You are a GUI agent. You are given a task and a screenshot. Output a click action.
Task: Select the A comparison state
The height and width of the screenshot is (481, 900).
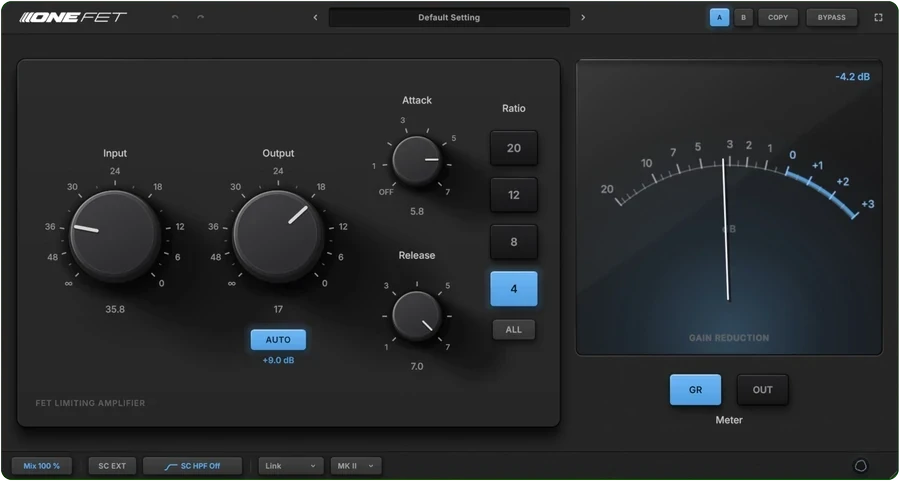pyautogui.click(x=719, y=17)
